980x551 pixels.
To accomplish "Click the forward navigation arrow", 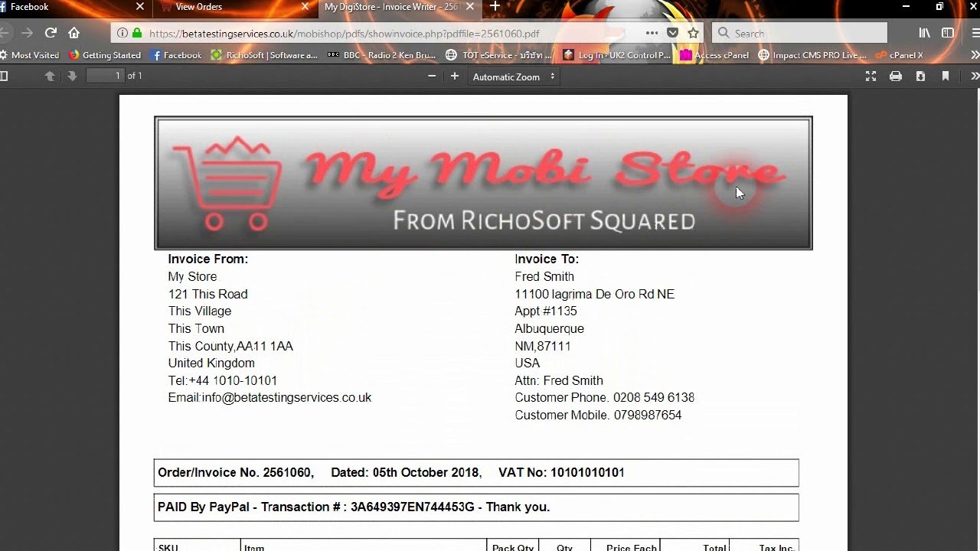I will click(x=28, y=33).
